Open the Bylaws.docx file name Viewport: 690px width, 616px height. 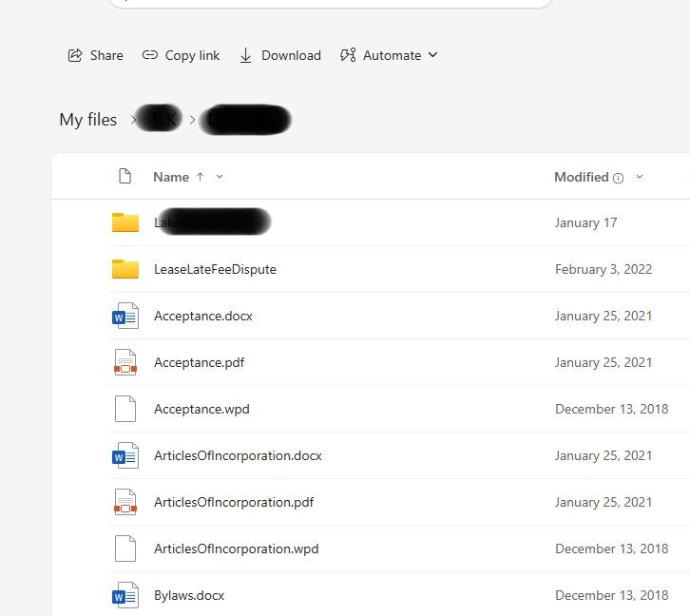tap(189, 596)
